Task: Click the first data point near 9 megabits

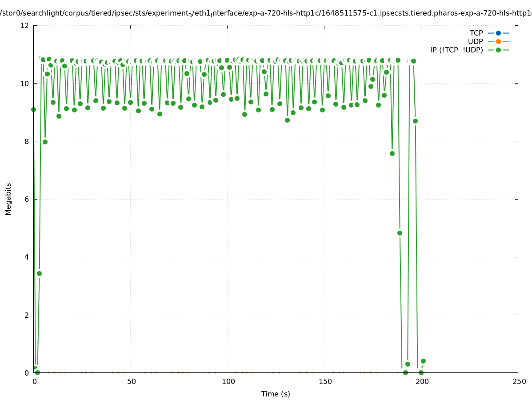Action: (x=33, y=109)
